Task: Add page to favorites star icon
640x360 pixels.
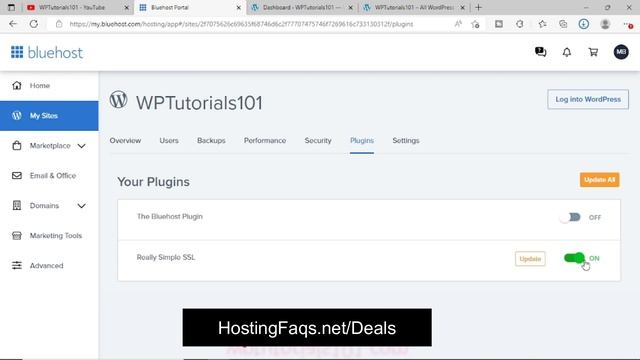Action: pyautogui.click(x=475, y=24)
